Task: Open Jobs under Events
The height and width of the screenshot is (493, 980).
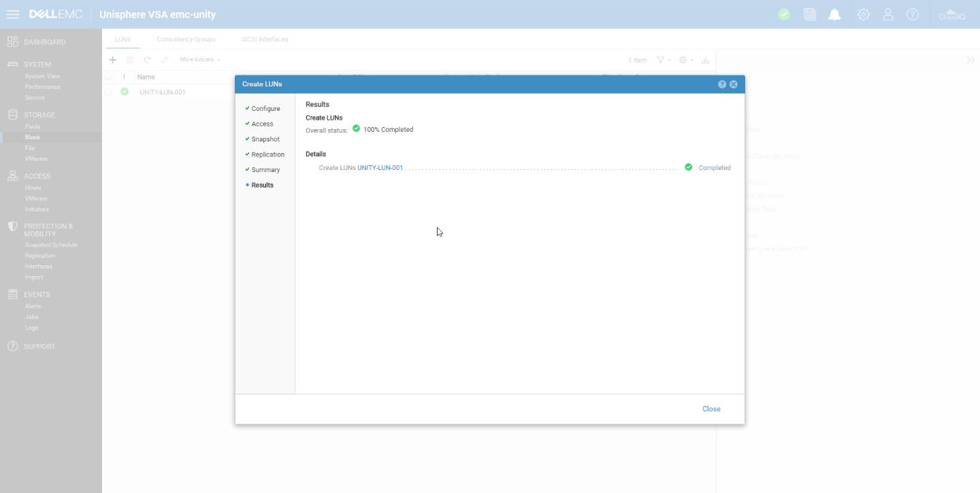Action: click(31, 317)
